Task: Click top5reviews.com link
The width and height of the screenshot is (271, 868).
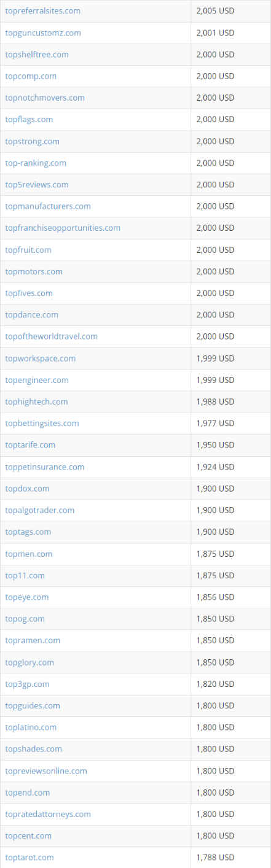Action: pyautogui.click(x=37, y=185)
